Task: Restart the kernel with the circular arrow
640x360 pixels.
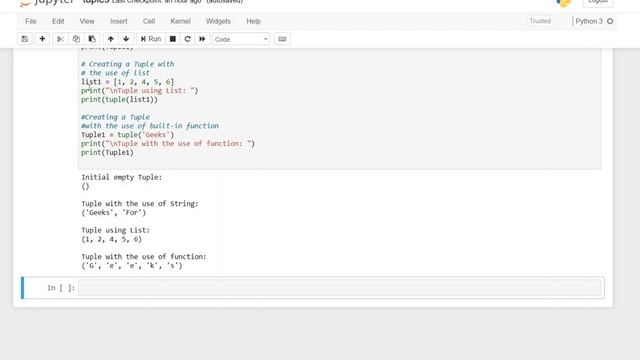Action: coord(187,39)
